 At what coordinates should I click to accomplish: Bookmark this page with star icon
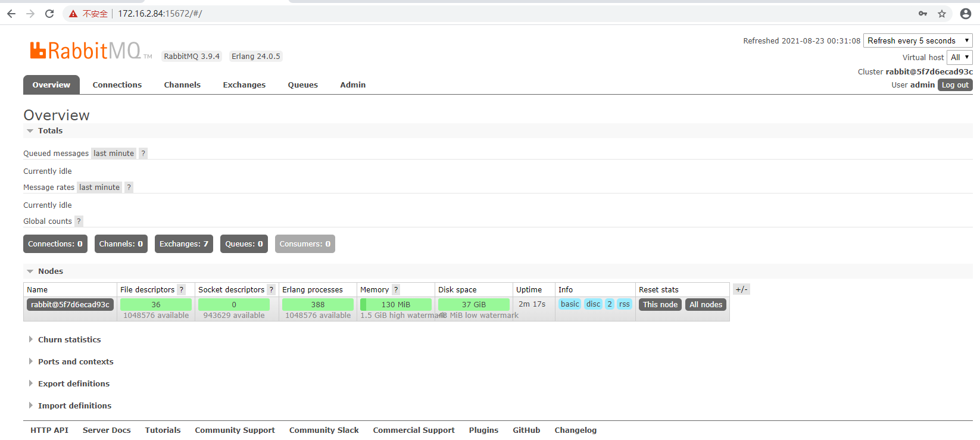click(x=942, y=14)
